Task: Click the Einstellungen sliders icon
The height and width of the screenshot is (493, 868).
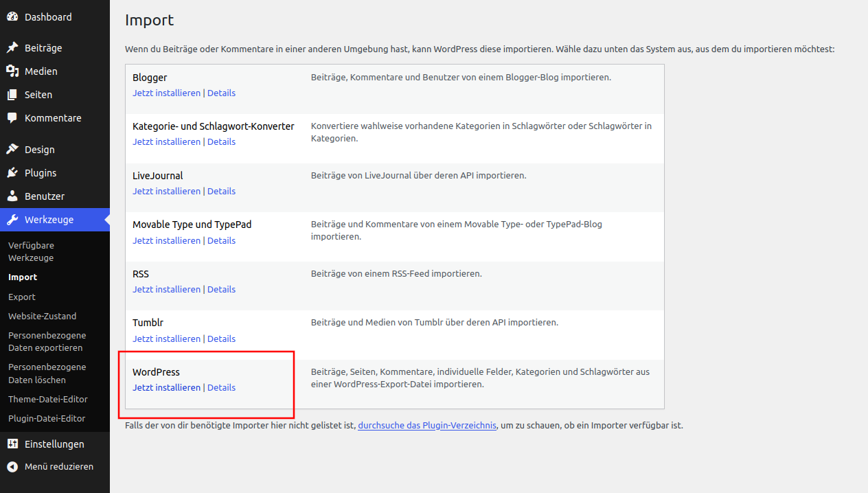Action: click(12, 444)
